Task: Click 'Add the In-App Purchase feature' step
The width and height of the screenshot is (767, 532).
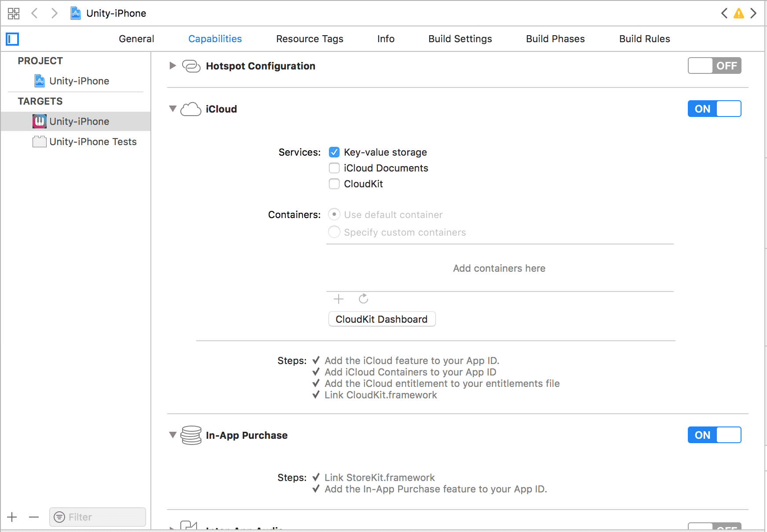Action: (436, 489)
